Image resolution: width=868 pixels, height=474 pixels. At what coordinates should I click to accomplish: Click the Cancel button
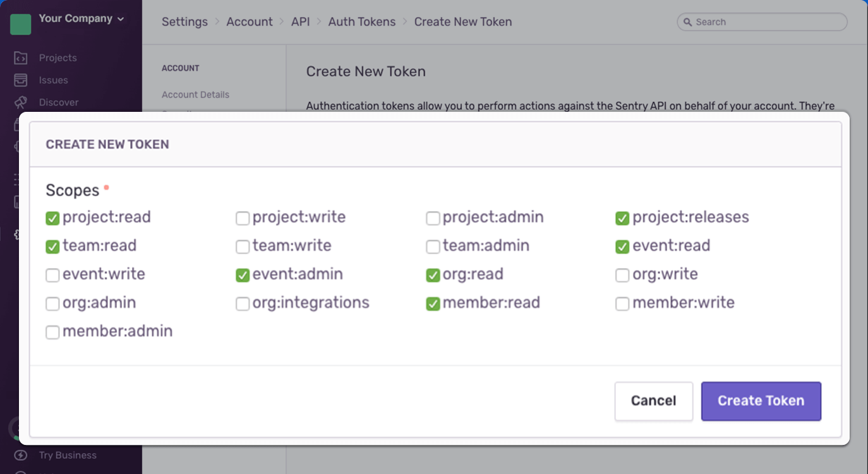[x=653, y=401]
